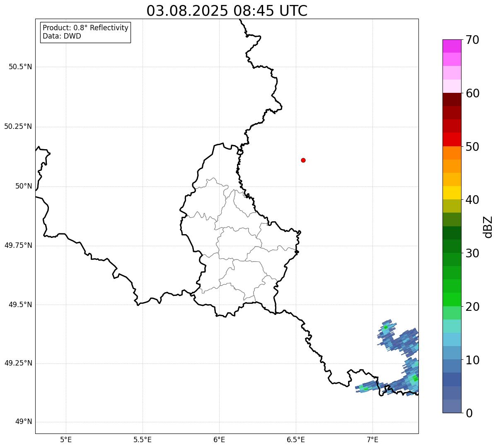This screenshot has width=498, height=448.
Task: Click the dBZ colorbar label
Action: 488,227
